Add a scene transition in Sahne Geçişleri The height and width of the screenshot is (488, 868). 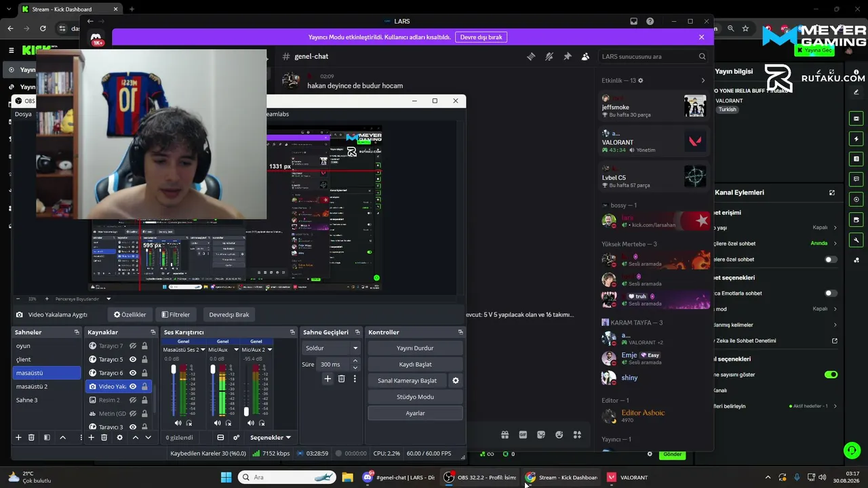coord(328,379)
